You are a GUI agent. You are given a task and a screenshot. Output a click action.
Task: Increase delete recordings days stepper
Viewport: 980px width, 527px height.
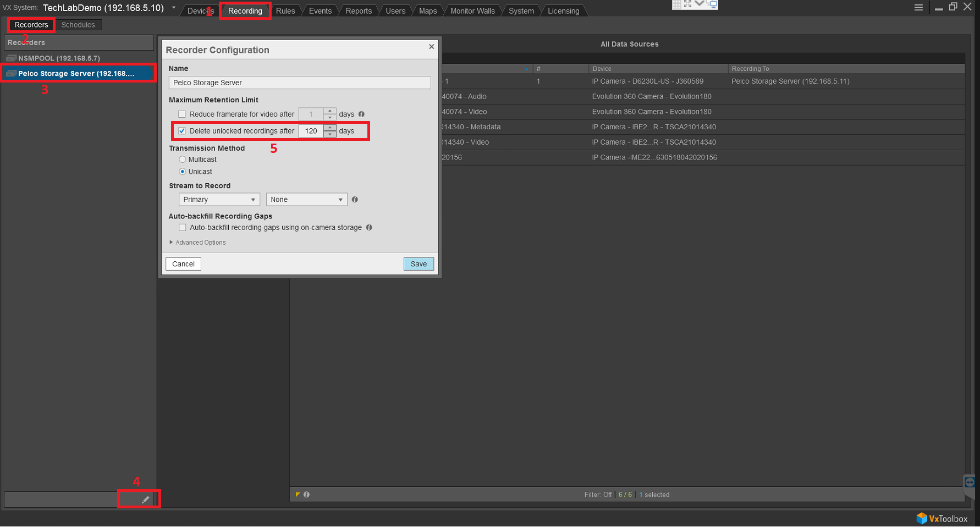point(330,128)
